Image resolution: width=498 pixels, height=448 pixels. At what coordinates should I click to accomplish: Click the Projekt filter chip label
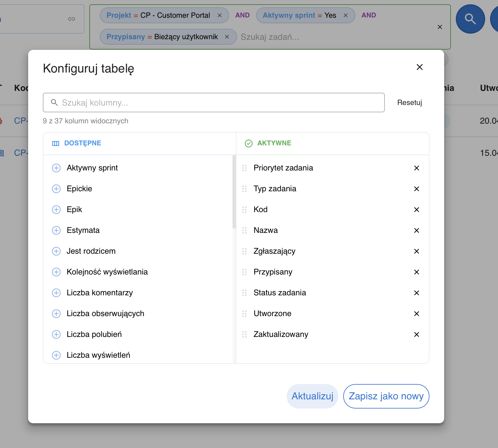tap(119, 15)
